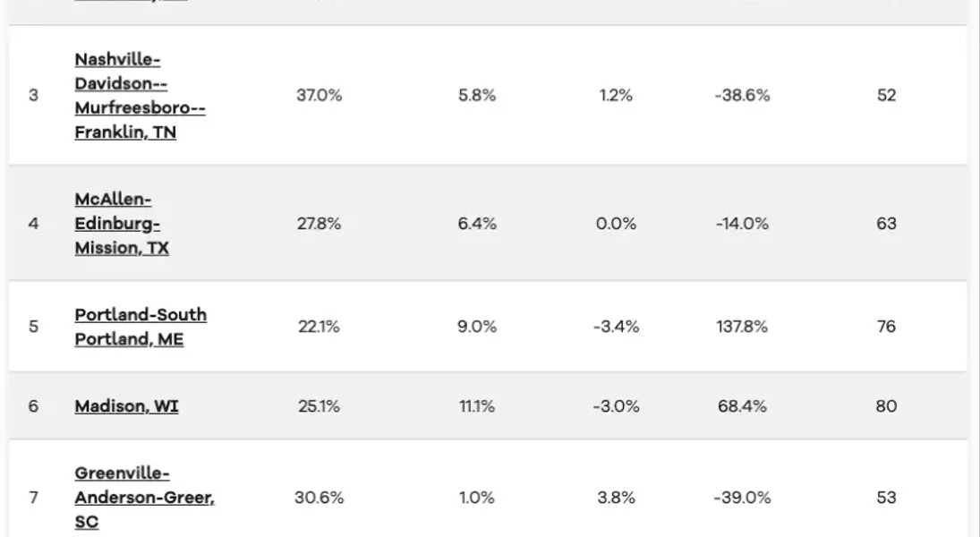Image resolution: width=980 pixels, height=537 pixels.
Task: Select the 9.0% cell for Portland
Action: (476, 327)
